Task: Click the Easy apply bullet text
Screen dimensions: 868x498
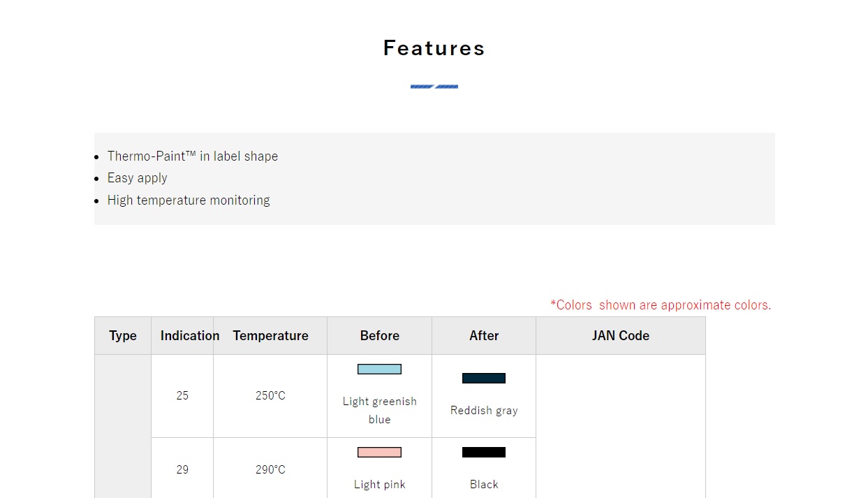Action: click(137, 178)
